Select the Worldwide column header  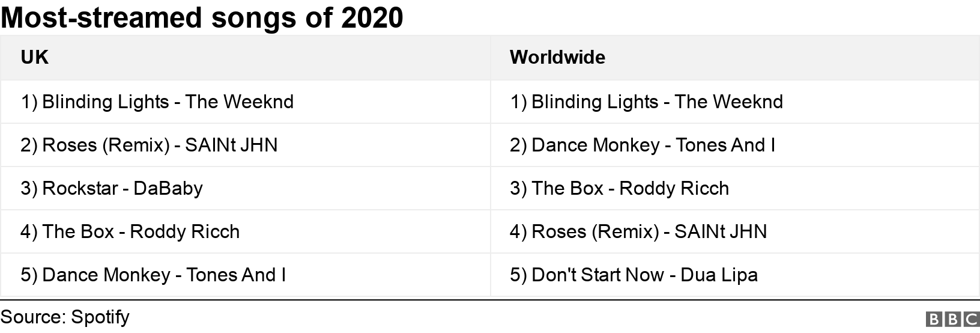coord(557,57)
